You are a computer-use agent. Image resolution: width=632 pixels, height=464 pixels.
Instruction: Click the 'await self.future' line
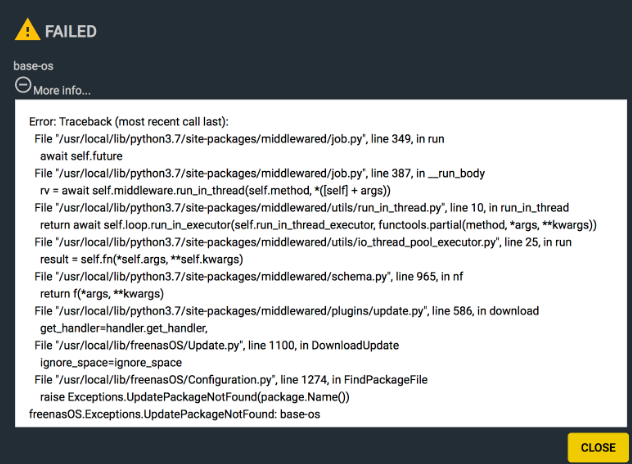81,156
